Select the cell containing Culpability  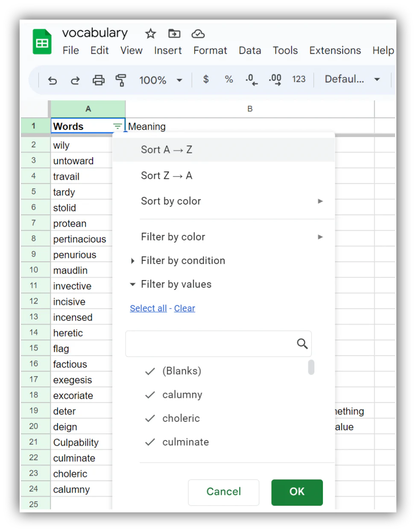[81, 443]
